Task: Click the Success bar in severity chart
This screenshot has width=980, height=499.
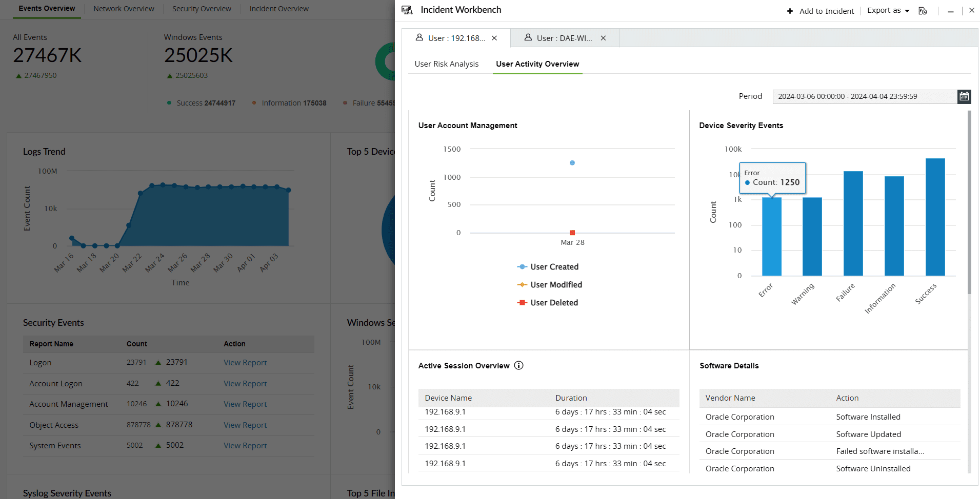Action: (x=935, y=217)
